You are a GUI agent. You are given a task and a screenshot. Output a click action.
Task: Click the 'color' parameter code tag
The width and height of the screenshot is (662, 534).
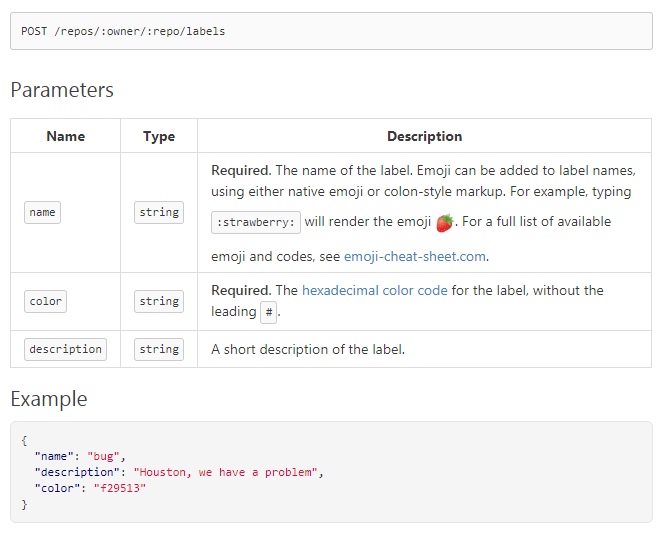tap(45, 301)
